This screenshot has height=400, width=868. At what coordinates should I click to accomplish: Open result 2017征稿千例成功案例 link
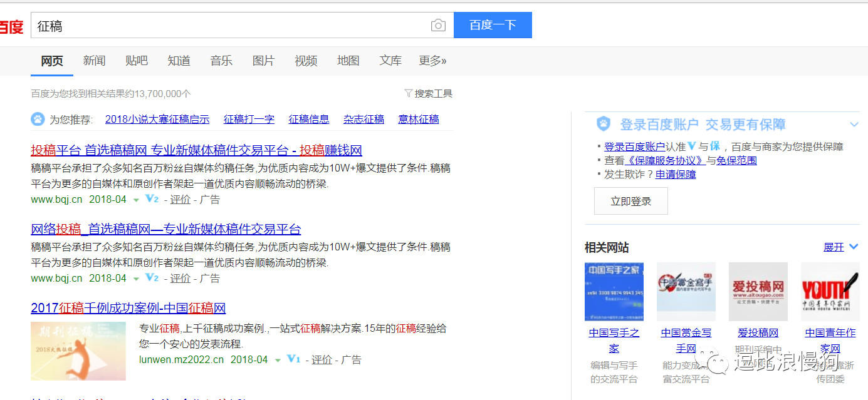point(128,308)
